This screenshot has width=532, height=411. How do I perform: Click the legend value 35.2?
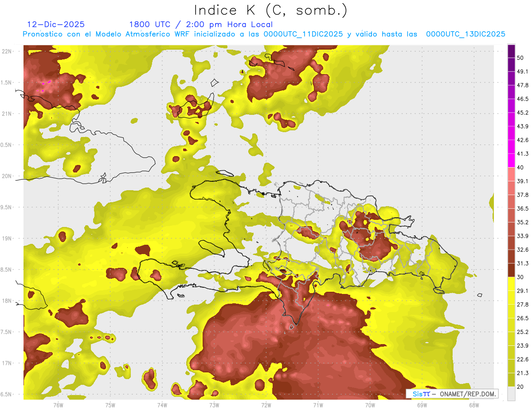point(523,222)
